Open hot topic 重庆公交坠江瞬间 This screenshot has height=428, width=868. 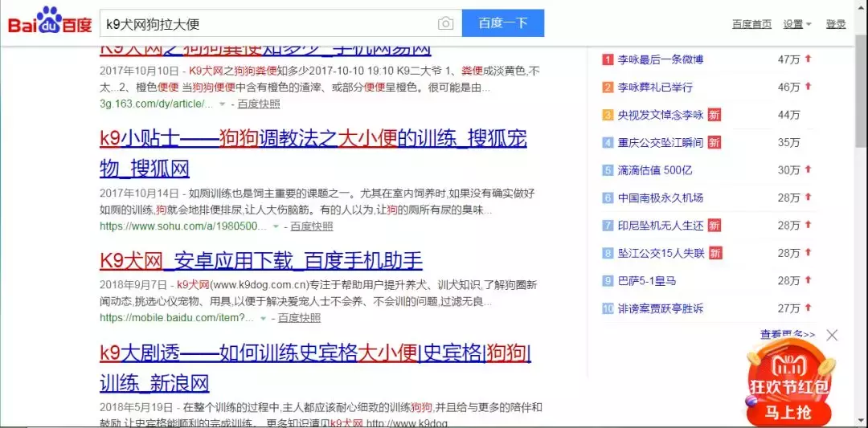click(x=661, y=143)
